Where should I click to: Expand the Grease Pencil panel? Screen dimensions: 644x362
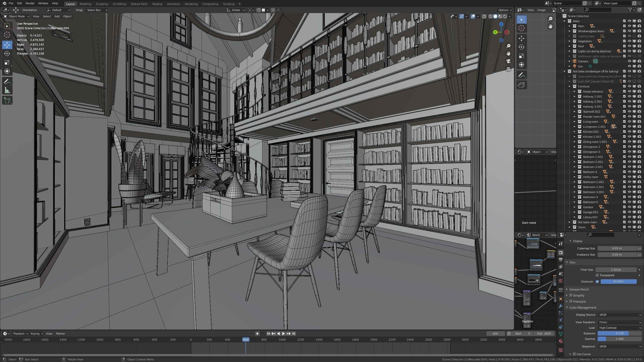pos(579,289)
